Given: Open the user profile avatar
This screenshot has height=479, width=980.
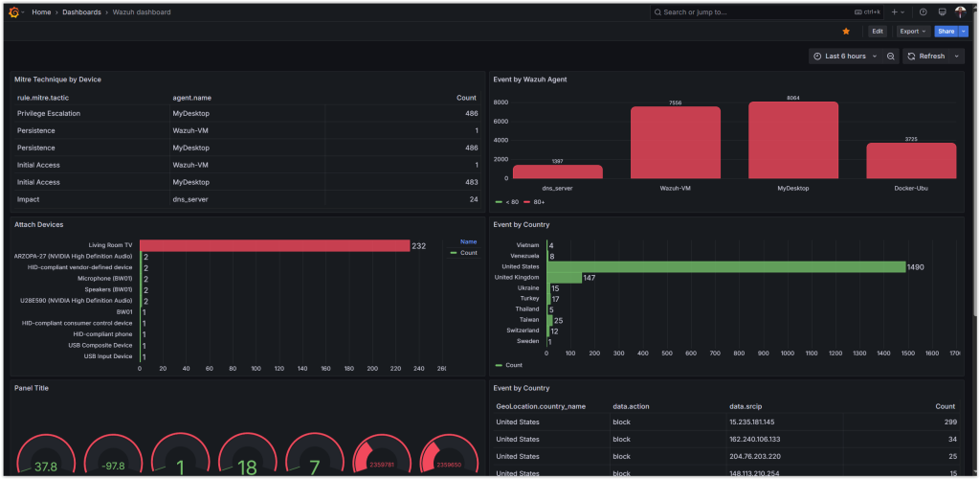Looking at the screenshot, I should coord(961,11).
